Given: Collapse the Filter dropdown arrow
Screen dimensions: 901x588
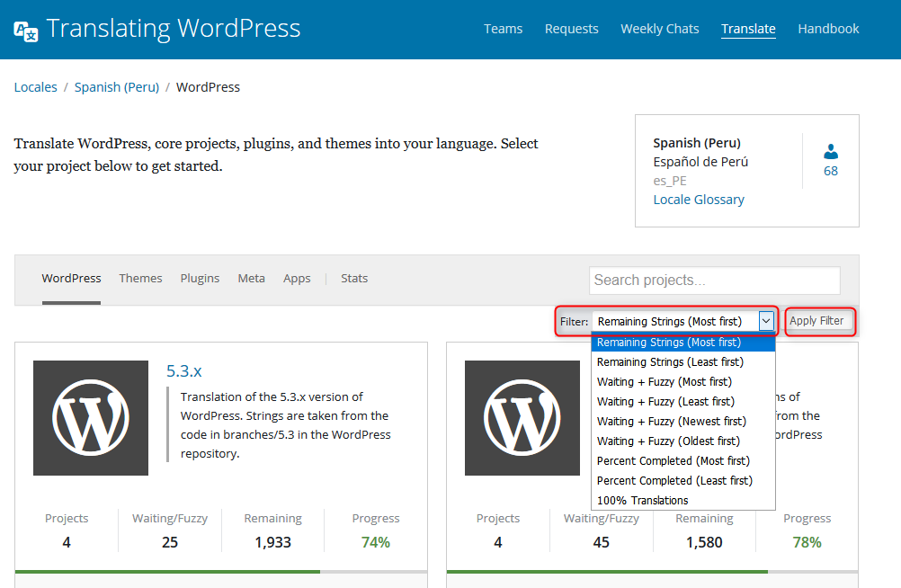Looking at the screenshot, I should click(x=766, y=321).
